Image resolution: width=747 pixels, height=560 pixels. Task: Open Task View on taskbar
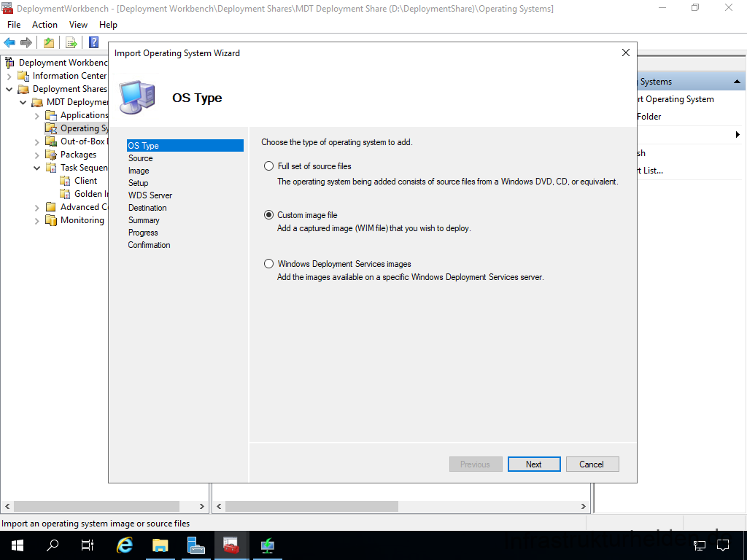pyautogui.click(x=88, y=545)
